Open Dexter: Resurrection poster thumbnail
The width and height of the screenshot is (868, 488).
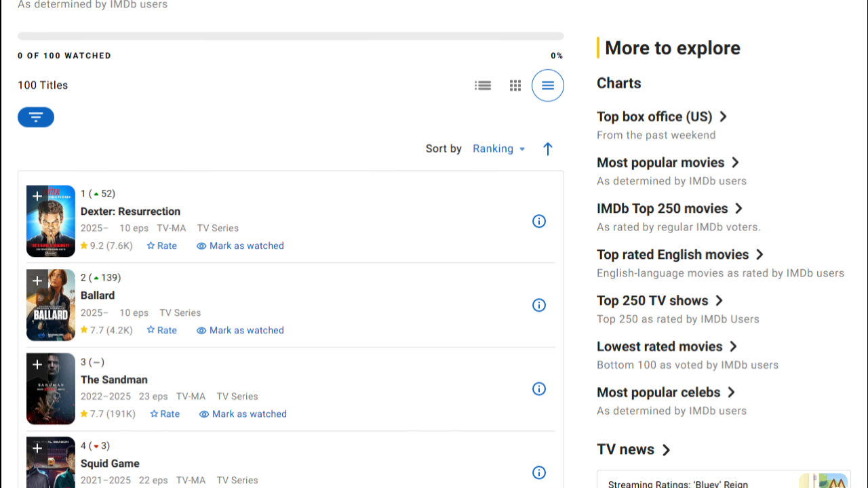[x=51, y=221]
